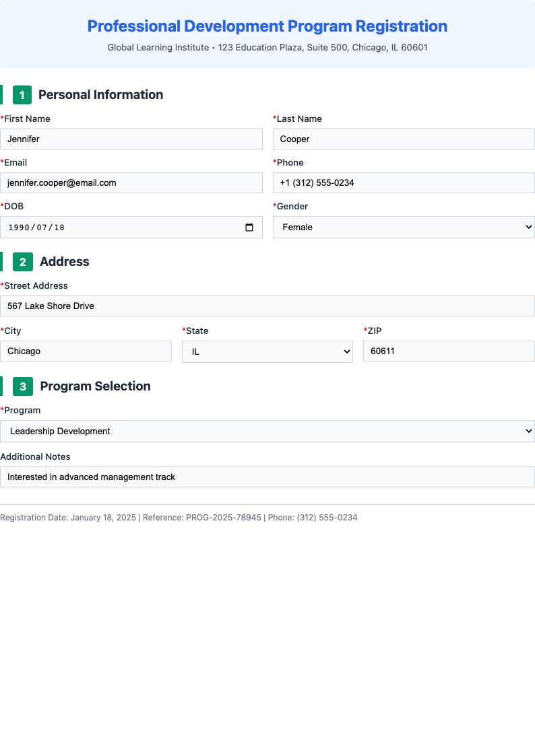The height and width of the screenshot is (756, 535).
Task: Click the ZIP code field
Action: click(x=449, y=351)
